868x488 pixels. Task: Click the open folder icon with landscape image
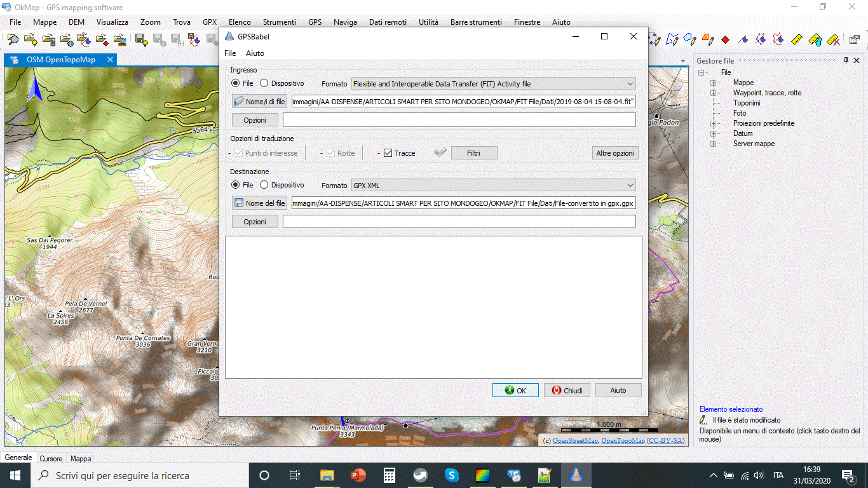pyautogui.click(x=120, y=40)
